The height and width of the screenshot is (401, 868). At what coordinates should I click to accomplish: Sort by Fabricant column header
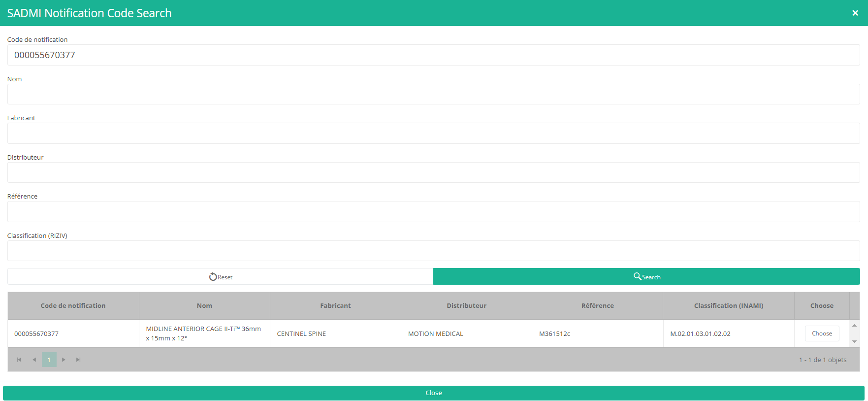tap(335, 306)
